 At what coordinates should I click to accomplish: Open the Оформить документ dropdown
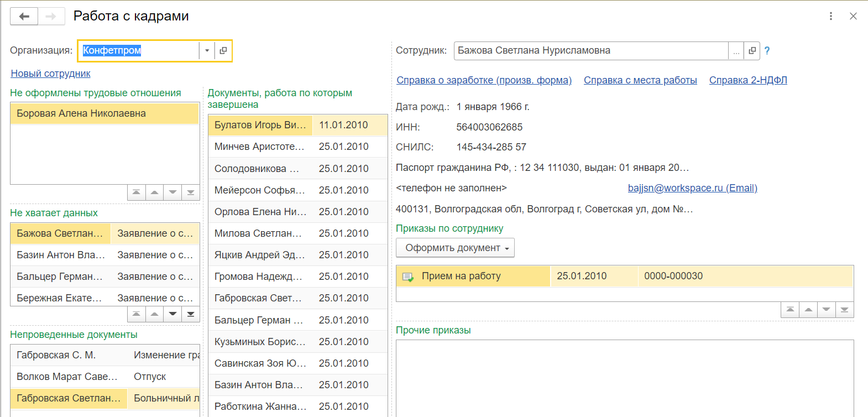click(x=455, y=248)
